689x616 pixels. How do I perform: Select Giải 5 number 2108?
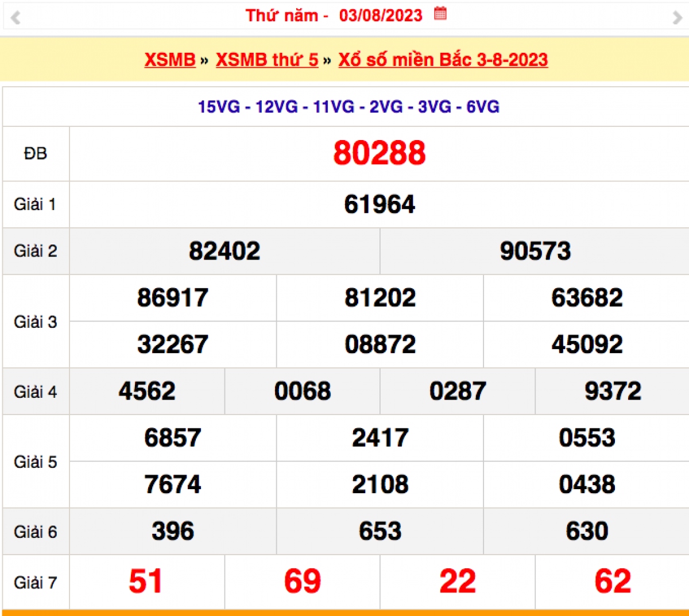pos(380,485)
